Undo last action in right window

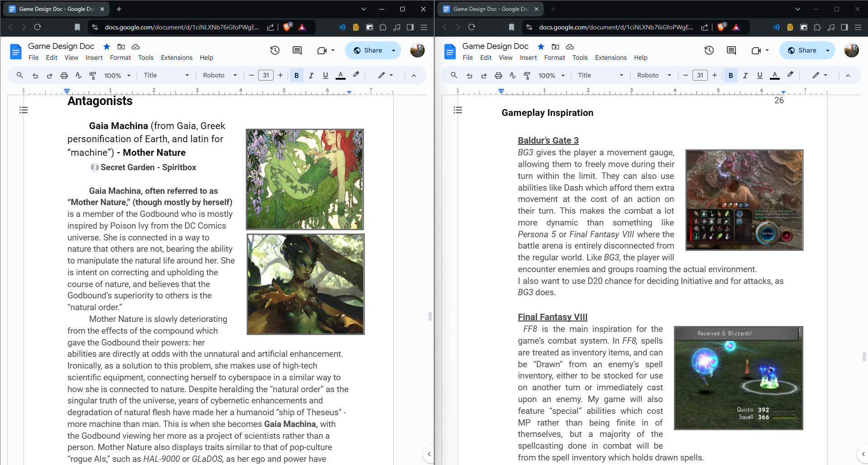click(470, 76)
